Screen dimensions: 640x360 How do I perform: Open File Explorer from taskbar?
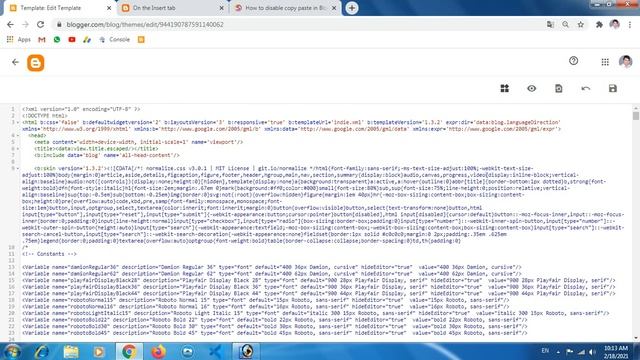(x=71, y=351)
